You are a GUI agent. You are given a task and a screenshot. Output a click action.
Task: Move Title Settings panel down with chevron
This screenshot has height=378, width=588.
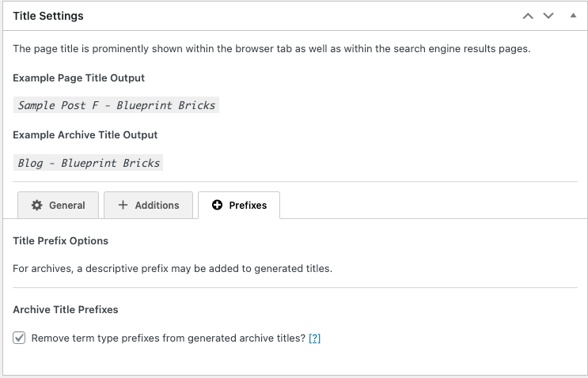coord(548,16)
